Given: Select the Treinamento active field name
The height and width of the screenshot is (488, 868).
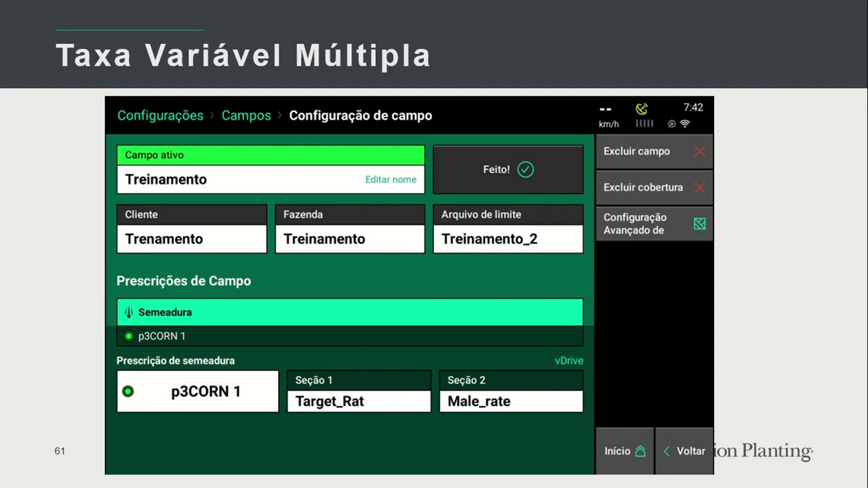Looking at the screenshot, I should tap(166, 180).
